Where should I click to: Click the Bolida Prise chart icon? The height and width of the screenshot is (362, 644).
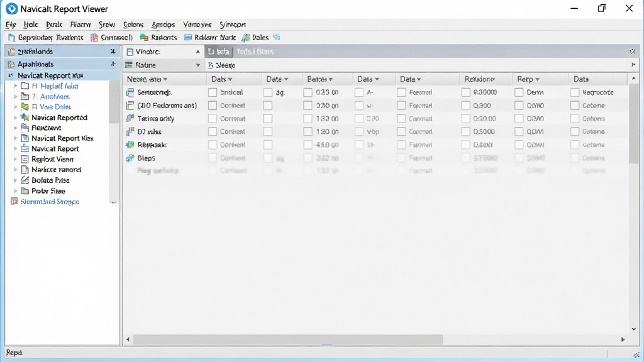[x=25, y=180]
